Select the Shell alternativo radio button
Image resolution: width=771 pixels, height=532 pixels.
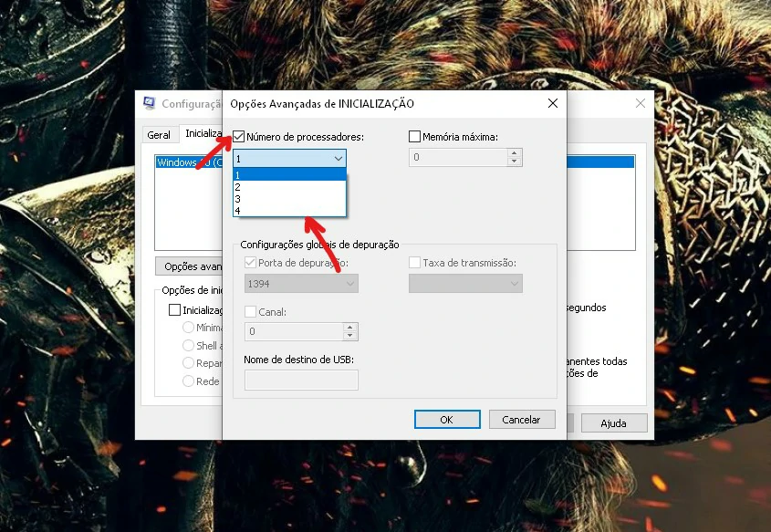point(188,345)
